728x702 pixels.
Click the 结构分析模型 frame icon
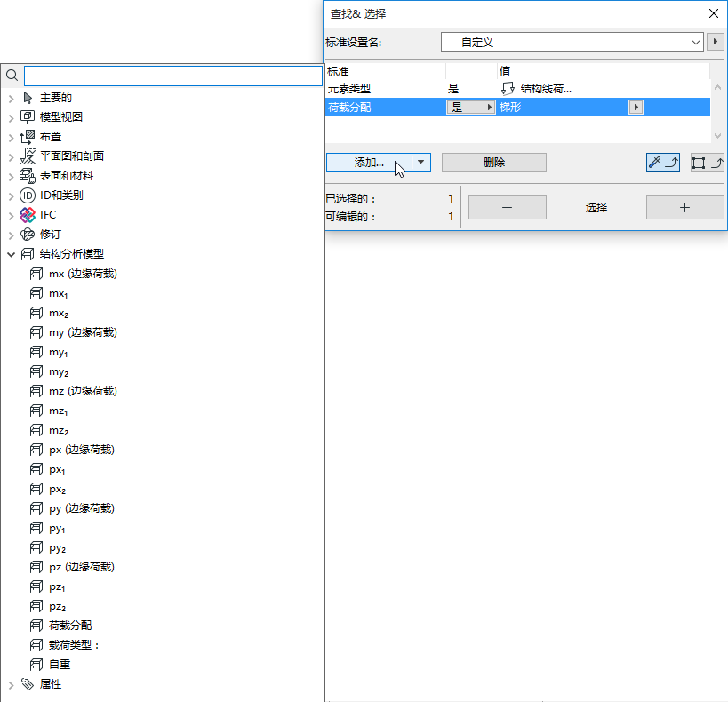point(28,254)
